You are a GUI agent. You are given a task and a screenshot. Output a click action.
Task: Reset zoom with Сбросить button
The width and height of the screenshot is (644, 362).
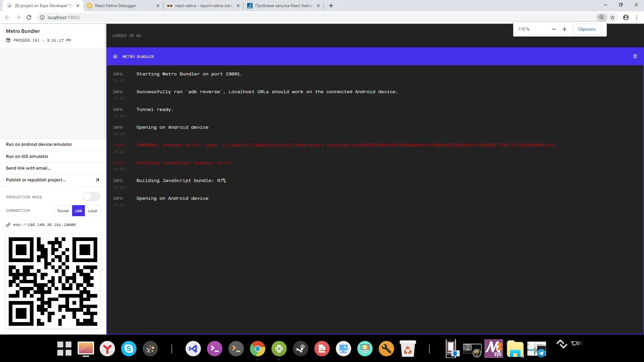tap(587, 29)
